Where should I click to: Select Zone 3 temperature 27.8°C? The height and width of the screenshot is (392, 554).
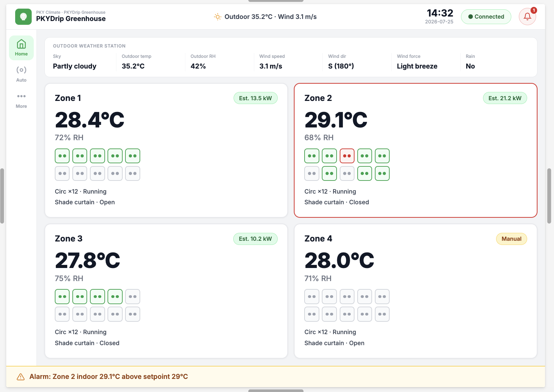pyautogui.click(x=88, y=260)
